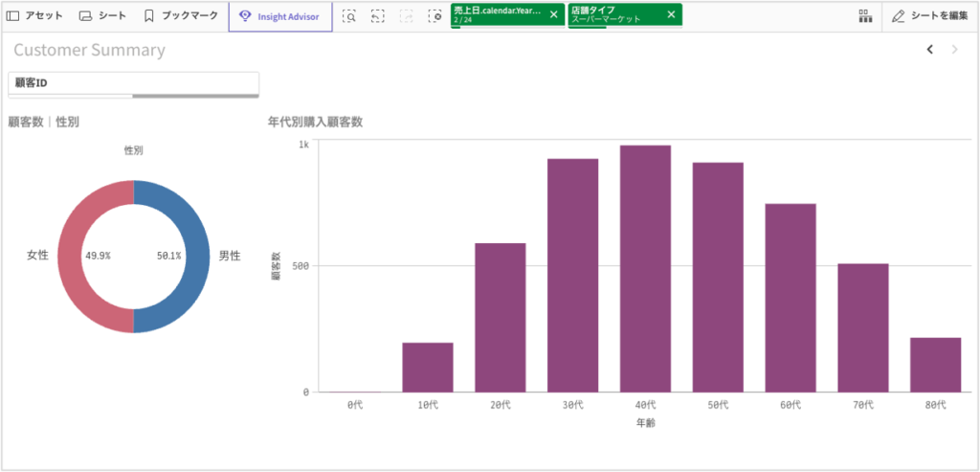Open the ブックマーク bookmarks menu
Image resolution: width=980 pixels, height=472 pixels.
181,16
